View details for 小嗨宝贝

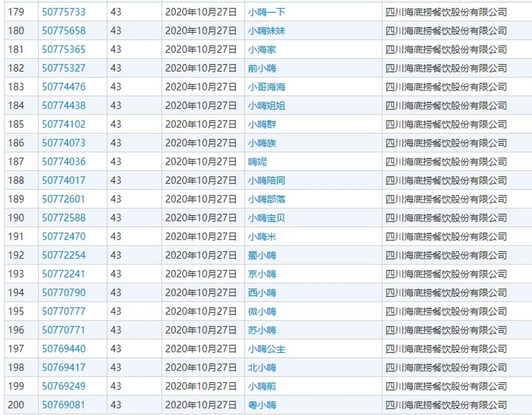pyautogui.click(x=266, y=218)
